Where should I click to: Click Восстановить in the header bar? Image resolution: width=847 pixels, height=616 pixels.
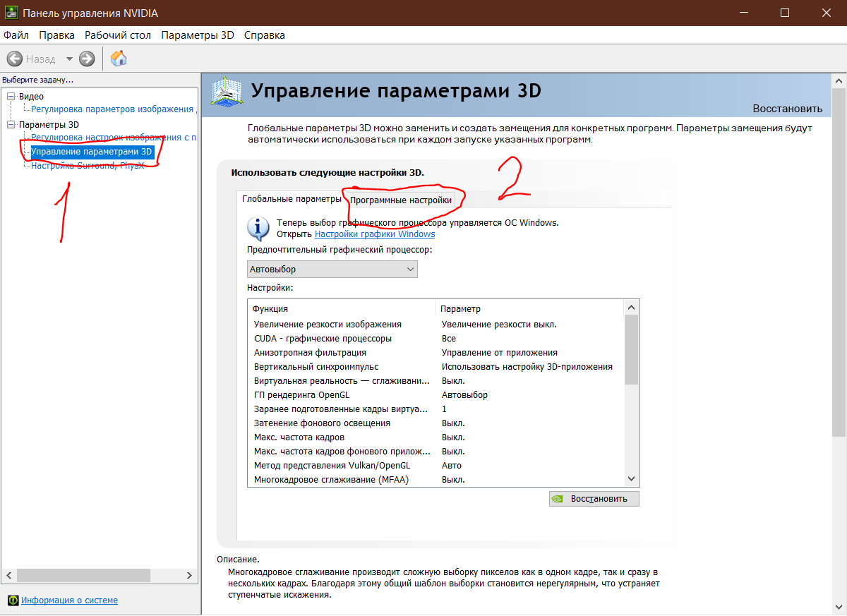coord(787,109)
